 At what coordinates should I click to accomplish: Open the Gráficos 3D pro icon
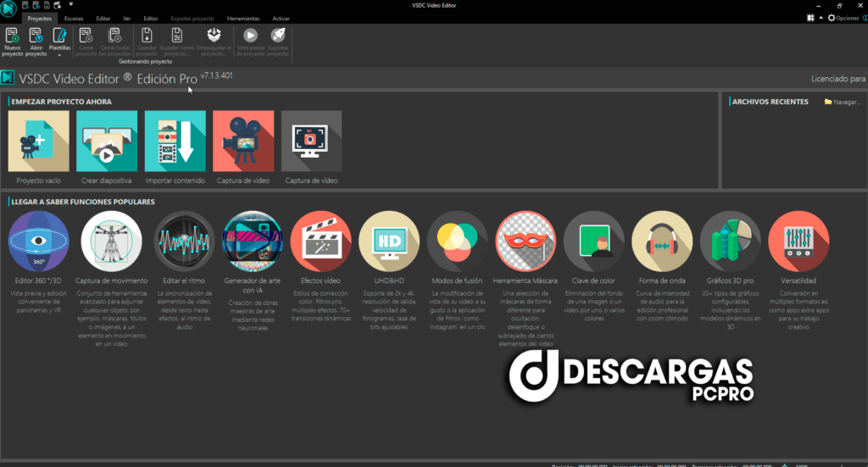coord(730,242)
